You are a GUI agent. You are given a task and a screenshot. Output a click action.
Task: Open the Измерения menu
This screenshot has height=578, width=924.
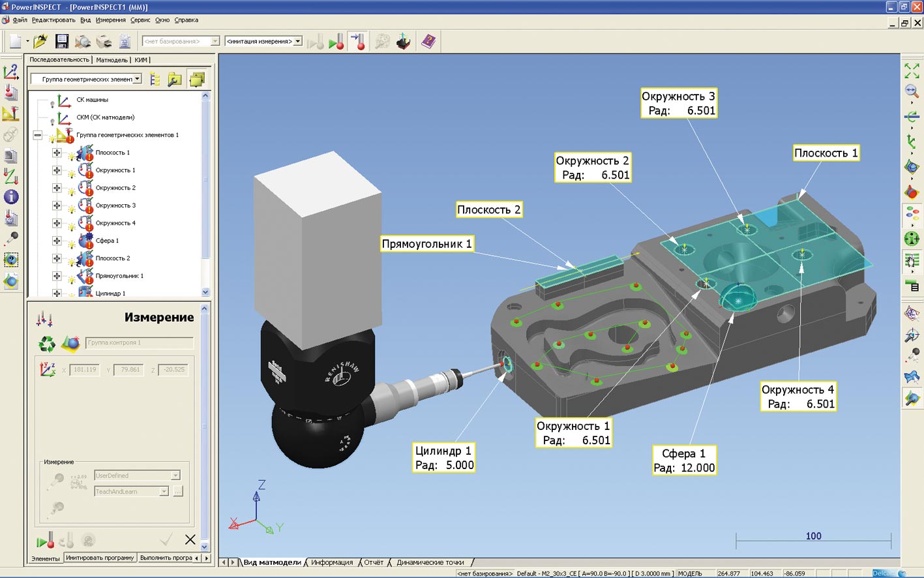coord(110,20)
